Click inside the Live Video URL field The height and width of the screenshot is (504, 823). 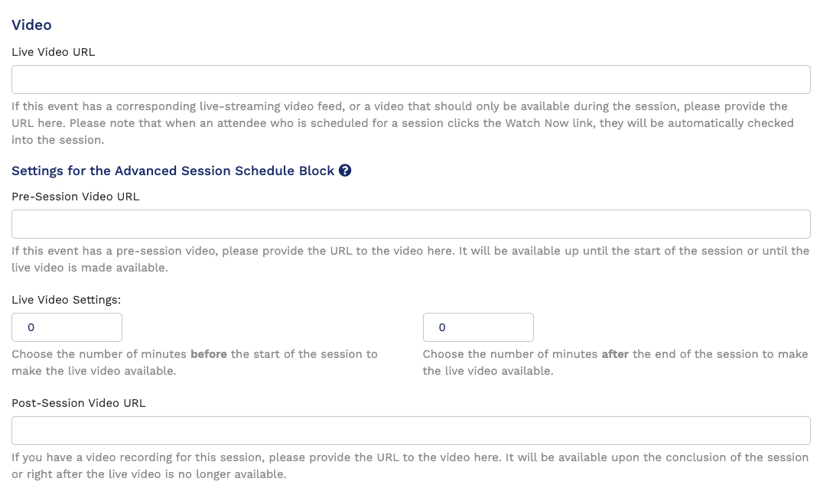click(411, 79)
